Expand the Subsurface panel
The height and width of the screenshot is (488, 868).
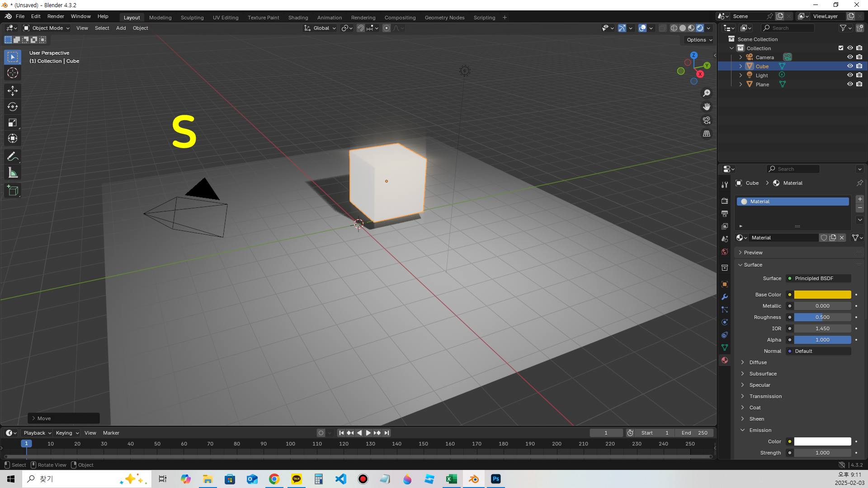click(763, 374)
